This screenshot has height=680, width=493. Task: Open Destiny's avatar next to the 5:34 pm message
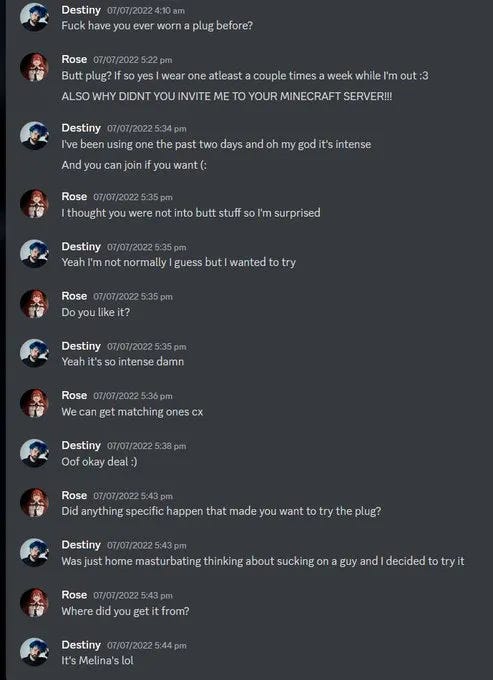point(34,136)
